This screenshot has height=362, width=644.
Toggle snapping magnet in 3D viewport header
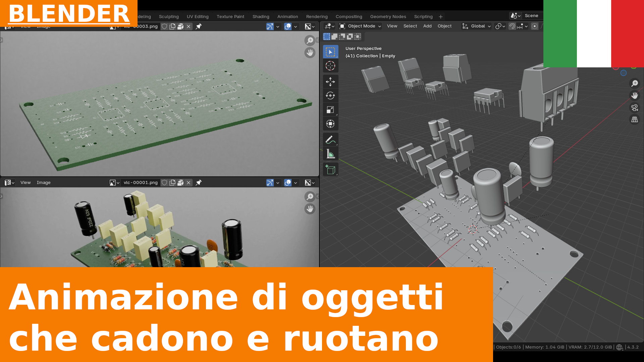coord(512,26)
